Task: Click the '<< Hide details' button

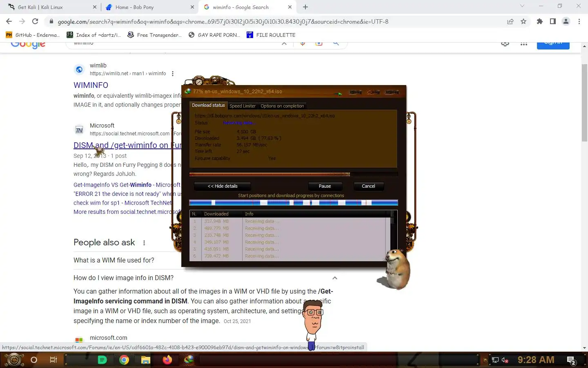Action: pyautogui.click(x=223, y=186)
